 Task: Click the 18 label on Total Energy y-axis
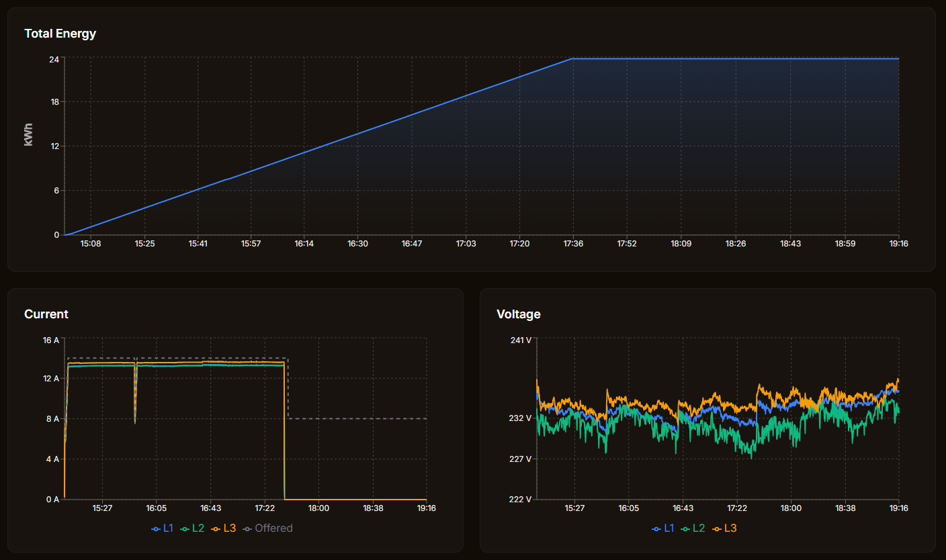coord(54,102)
